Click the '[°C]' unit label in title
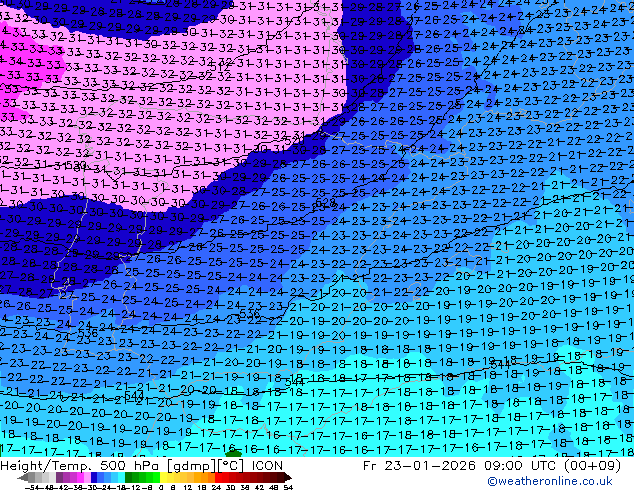The width and height of the screenshot is (634, 490). tap(231, 466)
